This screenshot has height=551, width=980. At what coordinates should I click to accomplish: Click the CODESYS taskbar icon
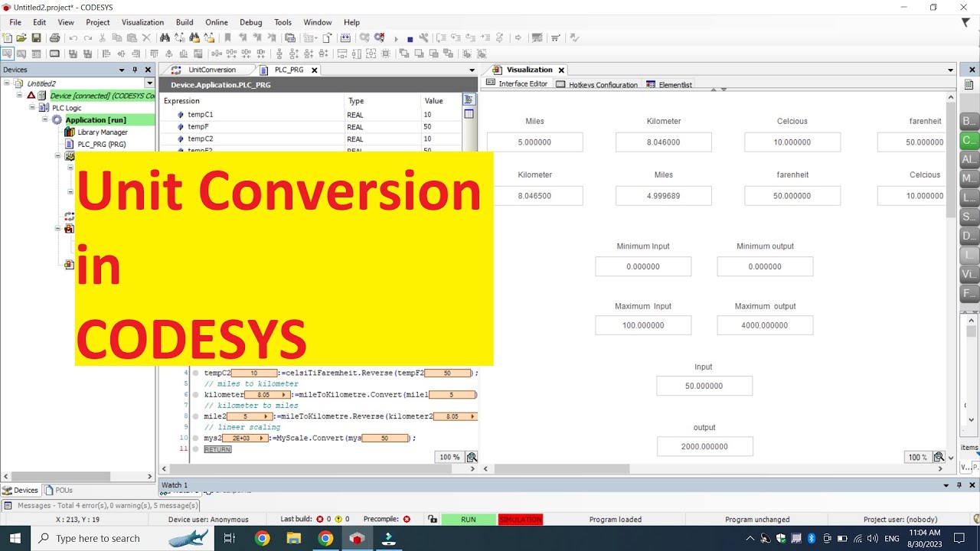357,538
